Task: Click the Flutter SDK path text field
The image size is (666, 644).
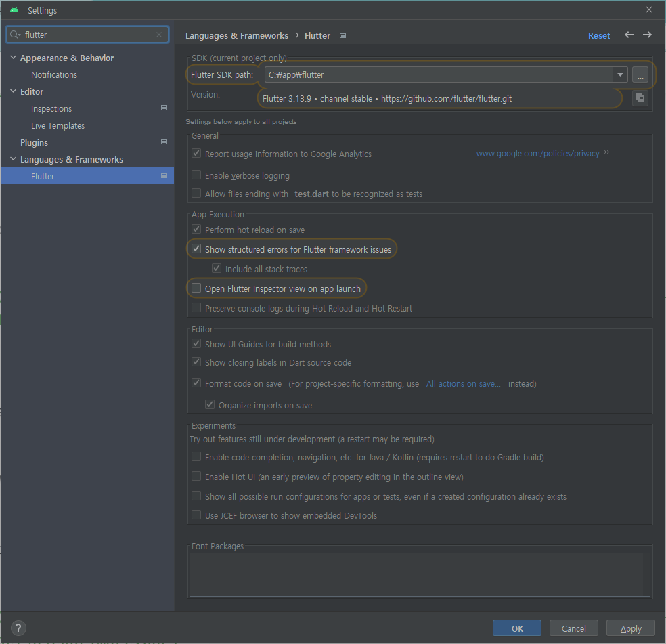Action: tap(439, 74)
